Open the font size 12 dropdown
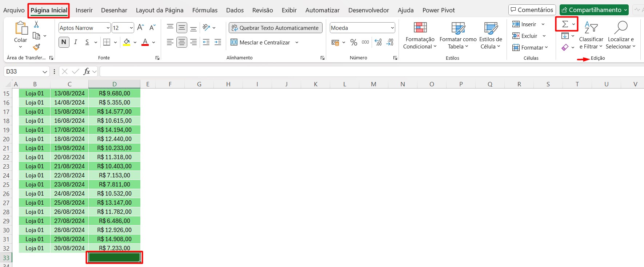The image size is (644, 267). [x=131, y=28]
